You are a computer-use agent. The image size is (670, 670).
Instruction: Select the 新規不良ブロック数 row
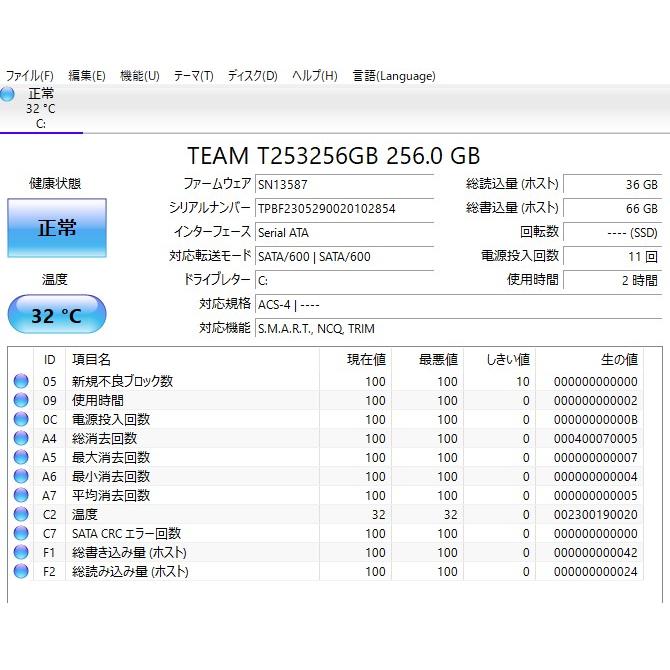point(326,381)
